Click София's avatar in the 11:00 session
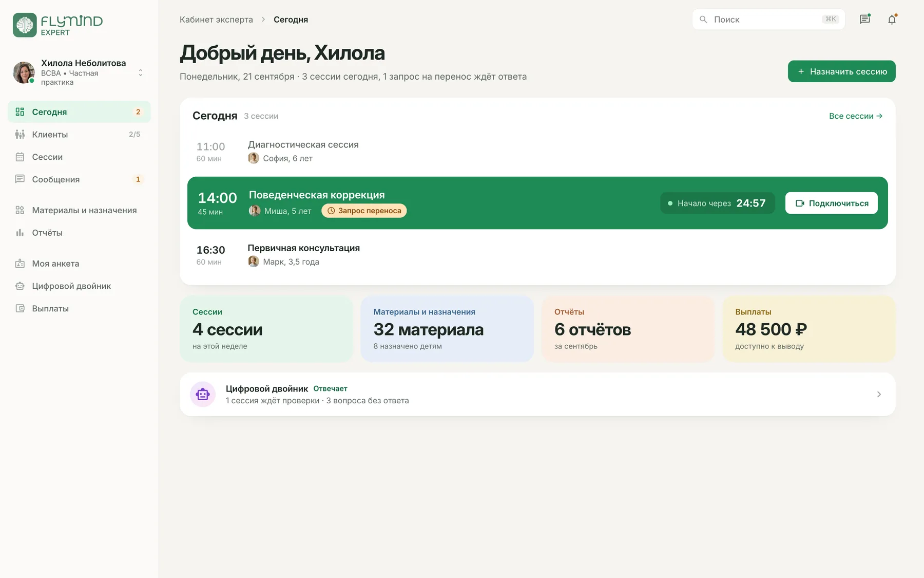The width and height of the screenshot is (924, 578). (254, 158)
